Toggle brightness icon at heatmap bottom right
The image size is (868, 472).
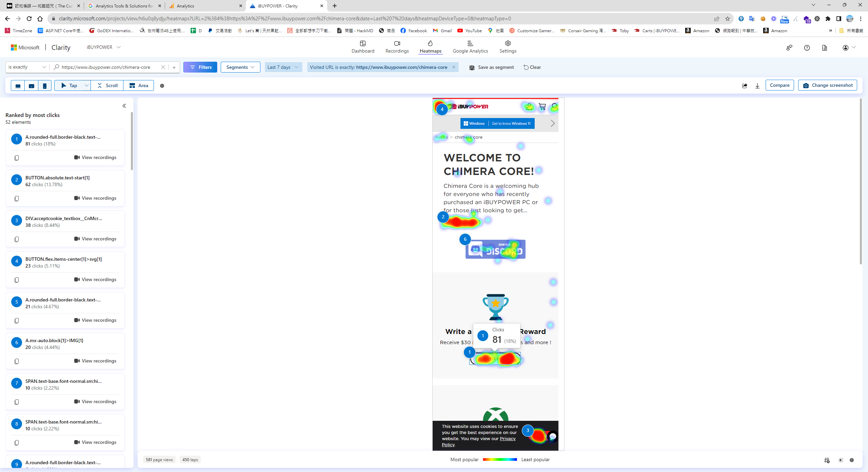click(841, 460)
